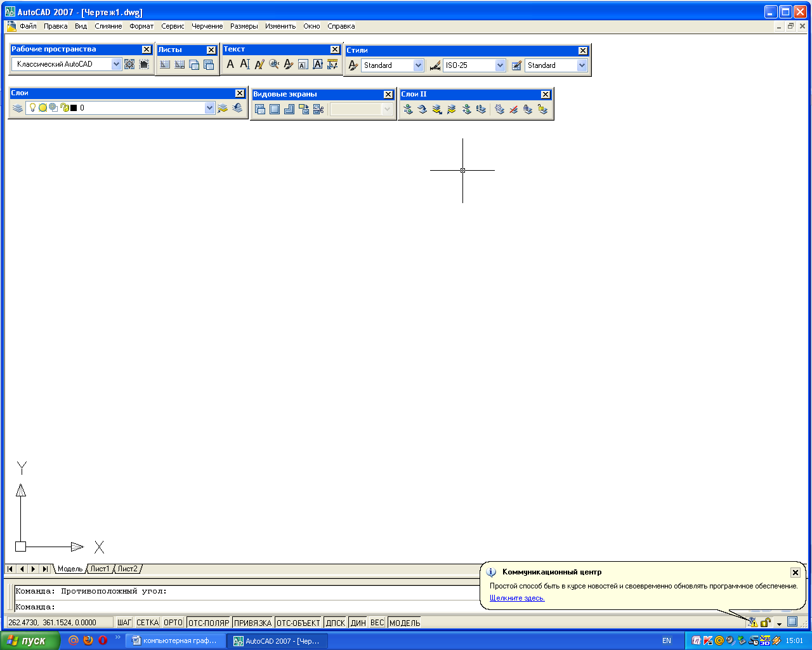
Task: Toggle ПРИВЯЗКА object snap
Action: (252, 623)
